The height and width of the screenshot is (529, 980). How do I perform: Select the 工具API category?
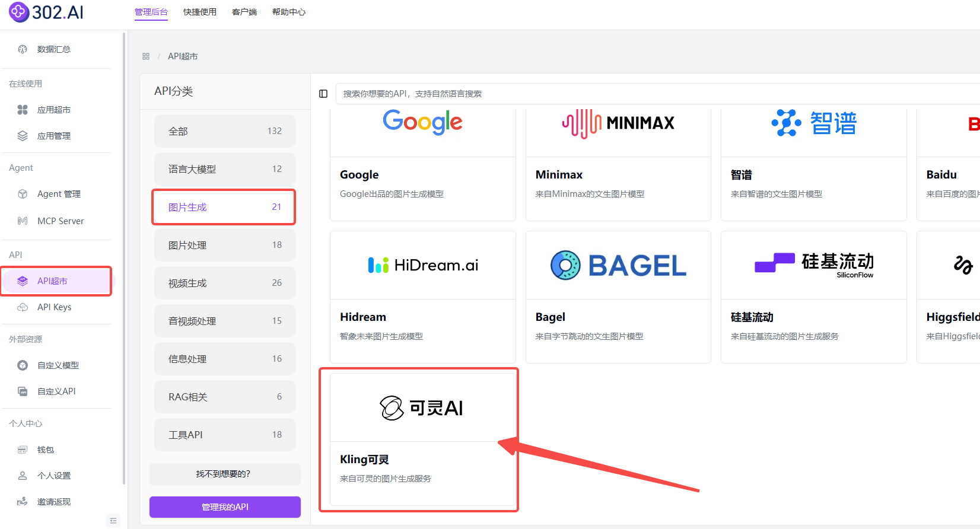pyautogui.click(x=225, y=435)
